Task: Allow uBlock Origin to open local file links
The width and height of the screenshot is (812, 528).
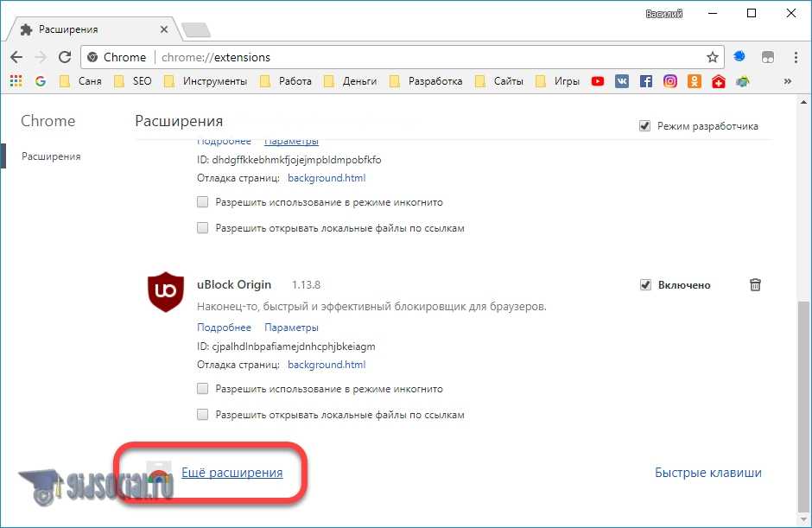Action: [203, 415]
